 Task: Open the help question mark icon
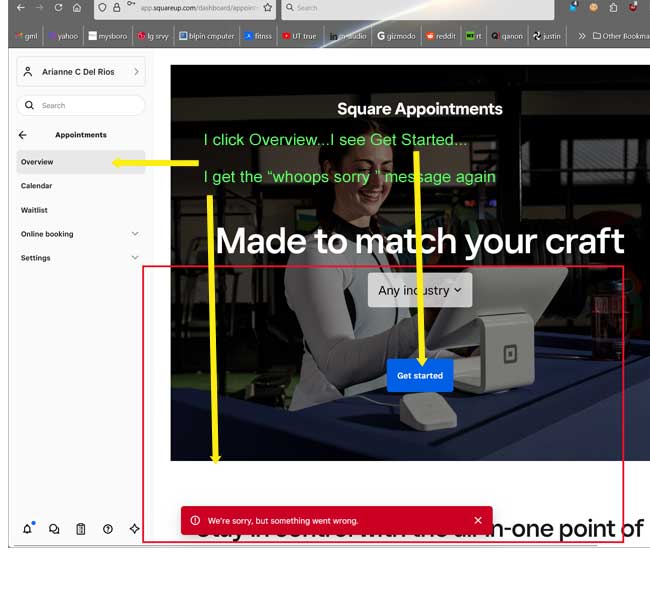[108, 529]
